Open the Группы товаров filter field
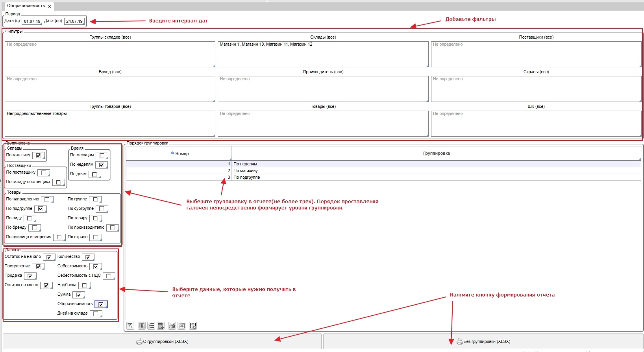This screenshot has height=352, width=644. (x=110, y=124)
